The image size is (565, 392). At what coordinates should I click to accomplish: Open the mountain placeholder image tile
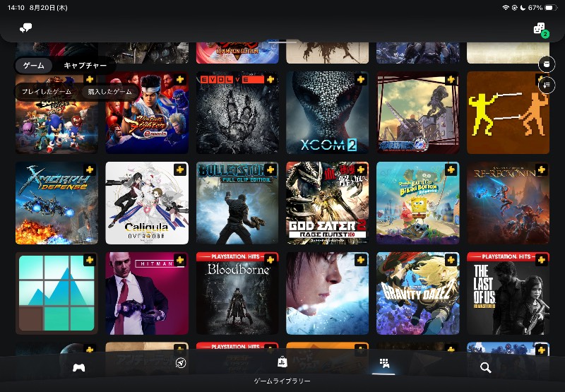(x=56, y=293)
